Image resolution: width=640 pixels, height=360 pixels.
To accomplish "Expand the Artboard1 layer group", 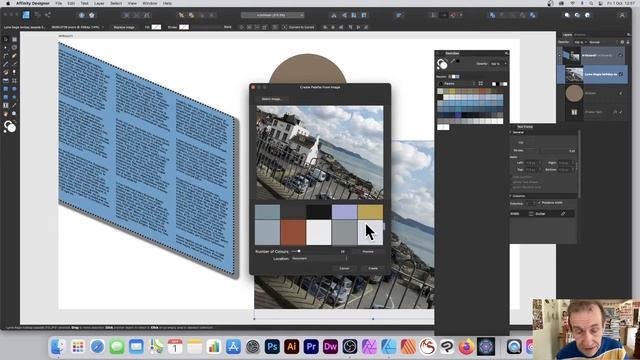I will click(x=560, y=55).
